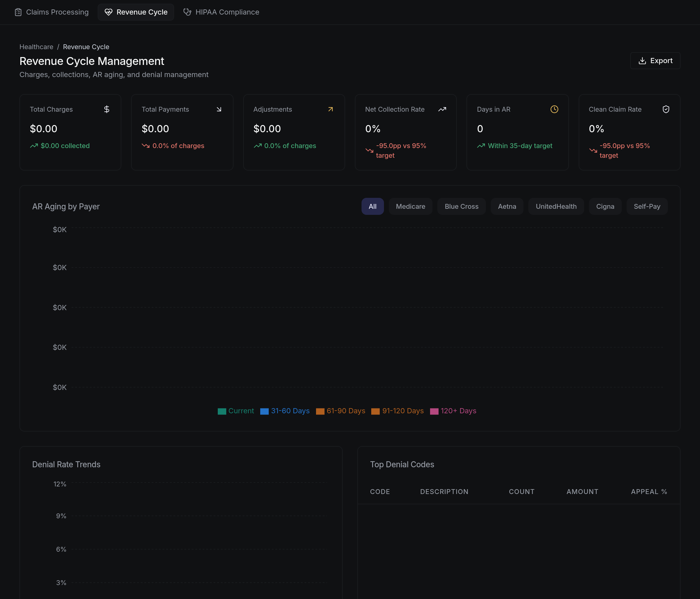Open the Claims Processing tab
Viewport: 700px width, 599px height.
tap(52, 12)
